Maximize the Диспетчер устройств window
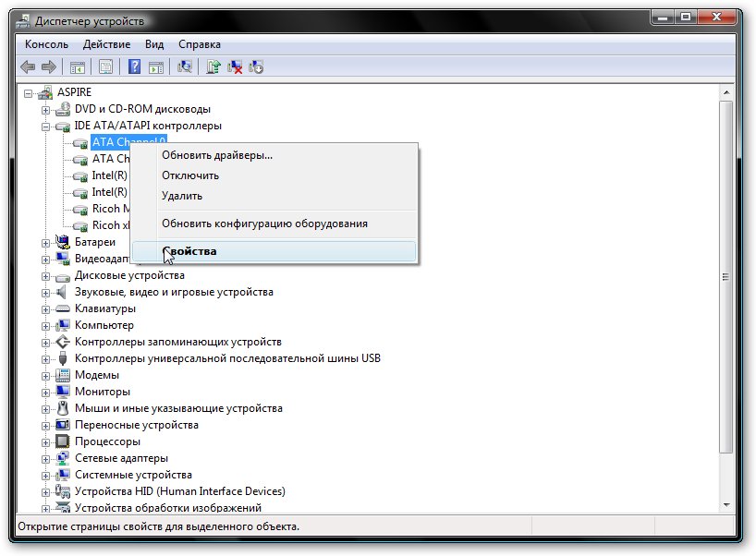Image resolution: width=756 pixels, height=556 pixels. click(x=685, y=18)
